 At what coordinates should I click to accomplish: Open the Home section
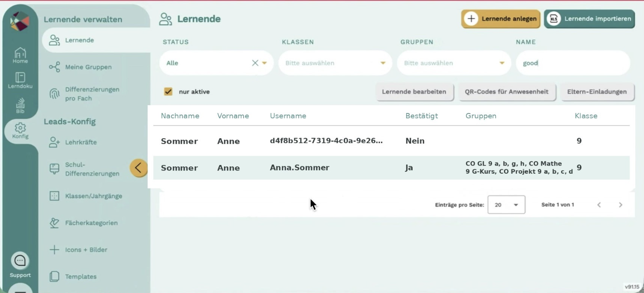[x=20, y=55]
